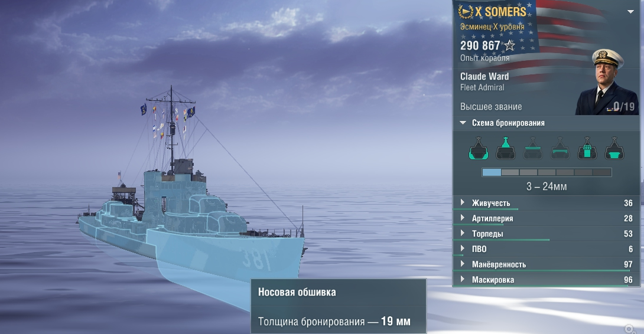This screenshot has height=334, width=644.
Task: Open the ПВО parameters row
Action: click(547, 249)
